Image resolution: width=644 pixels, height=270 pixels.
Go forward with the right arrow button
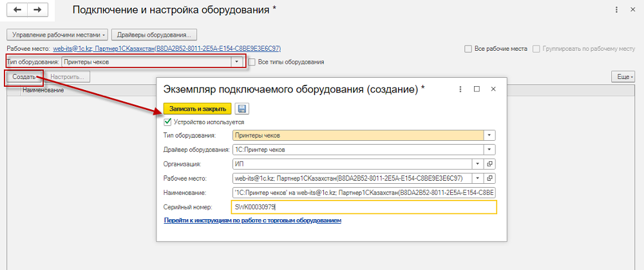click(37, 10)
